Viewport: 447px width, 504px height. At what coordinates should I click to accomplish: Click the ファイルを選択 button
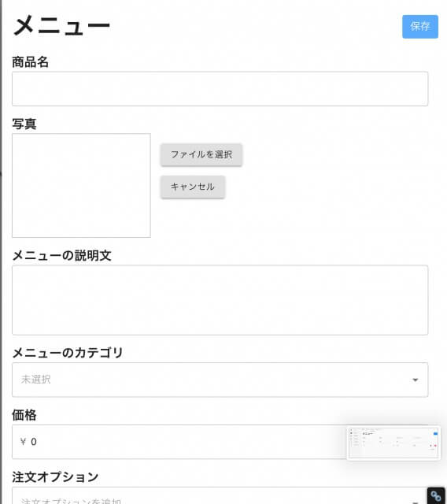(201, 154)
